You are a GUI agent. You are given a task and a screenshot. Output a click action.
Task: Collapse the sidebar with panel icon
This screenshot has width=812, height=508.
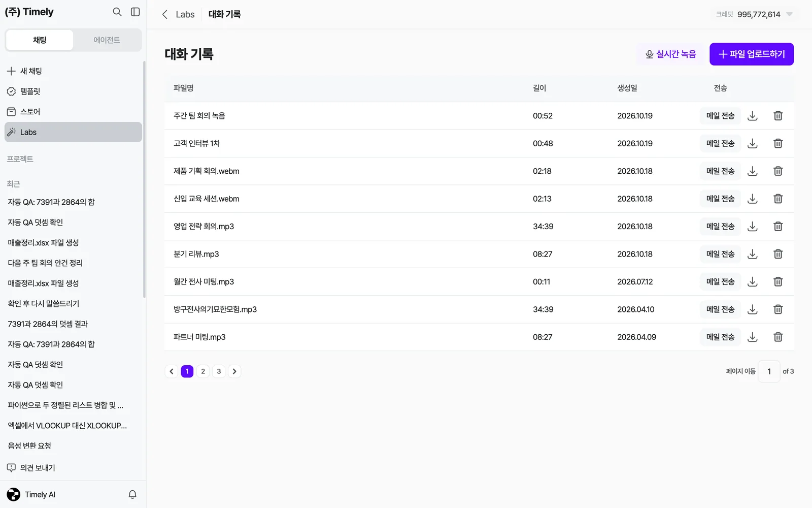[136, 12]
